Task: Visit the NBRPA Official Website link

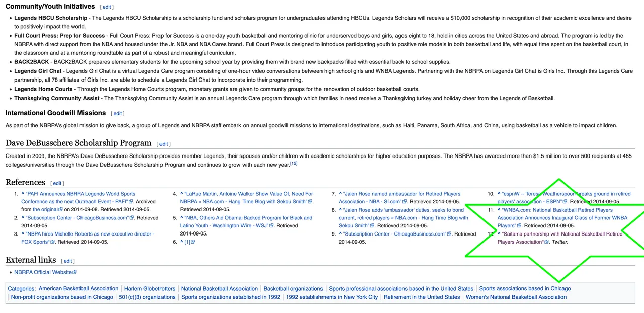Action: 43,272
